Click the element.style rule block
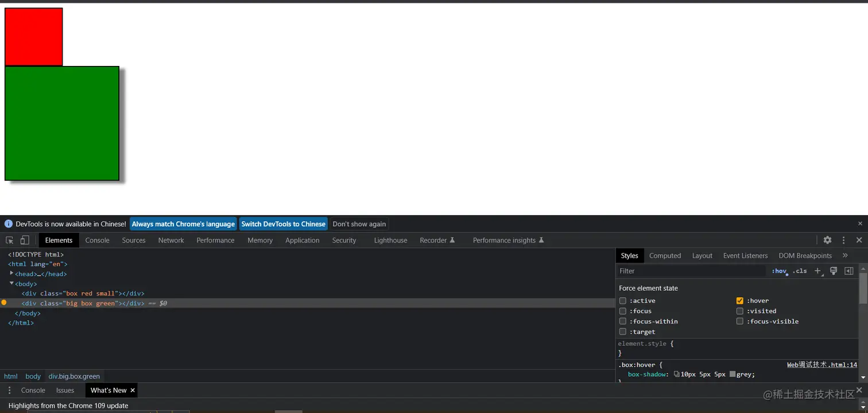 738,348
